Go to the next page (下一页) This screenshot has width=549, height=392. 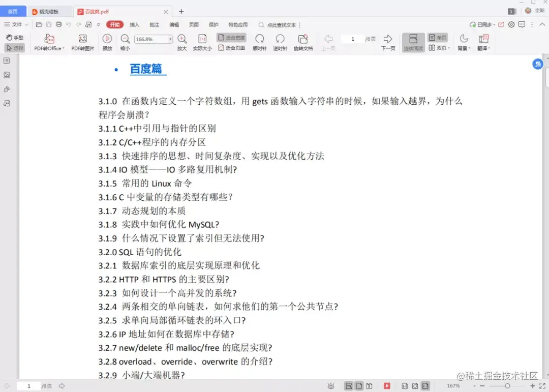pyautogui.click(x=387, y=41)
